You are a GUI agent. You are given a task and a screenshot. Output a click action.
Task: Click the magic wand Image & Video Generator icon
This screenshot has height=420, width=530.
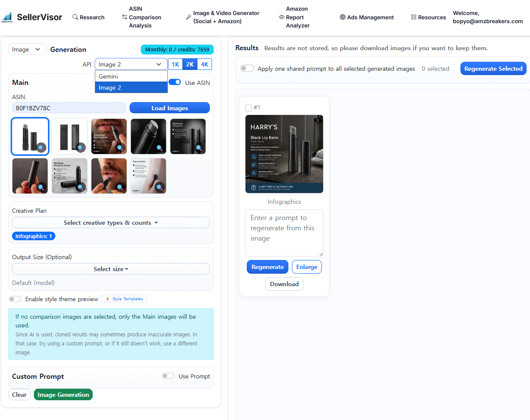pos(189,17)
